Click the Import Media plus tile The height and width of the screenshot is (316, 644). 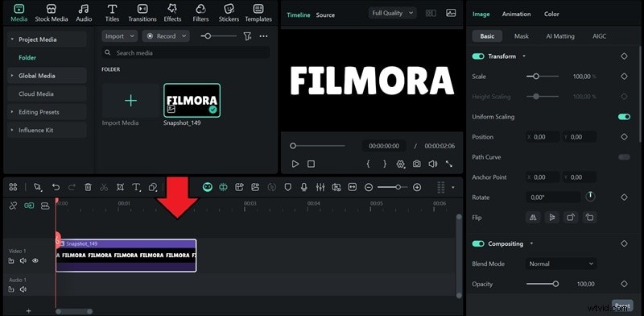pyautogui.click(x=130, y=101)
